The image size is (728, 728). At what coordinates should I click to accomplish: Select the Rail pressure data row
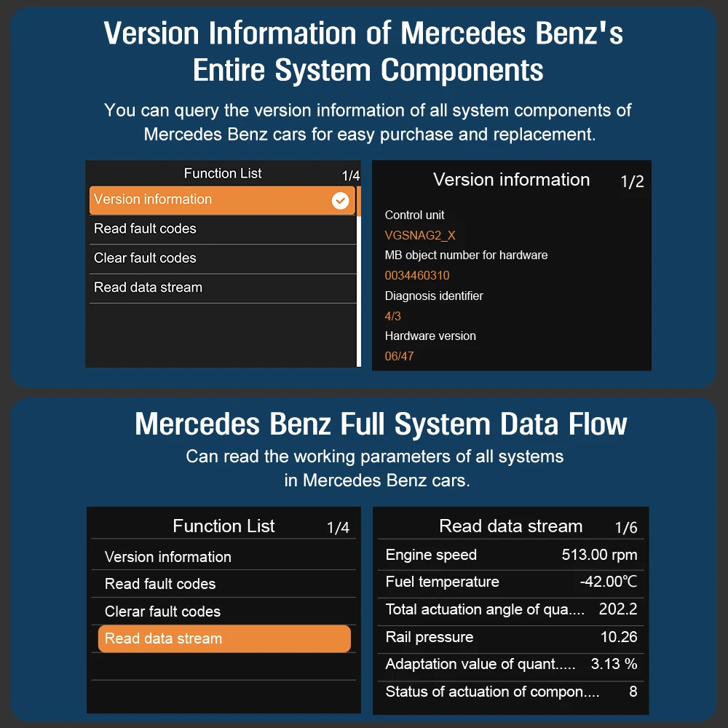(x=511, y=637)
